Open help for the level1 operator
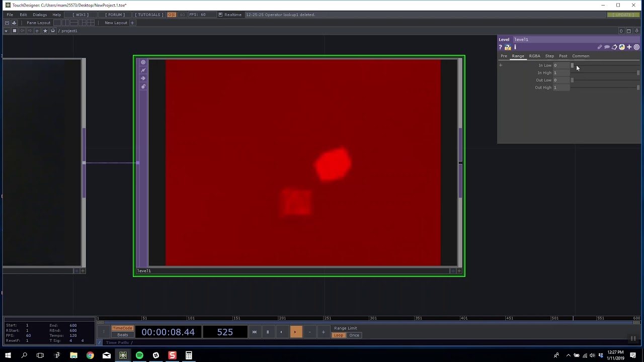The image size is (644, 362). coord(501,47)
